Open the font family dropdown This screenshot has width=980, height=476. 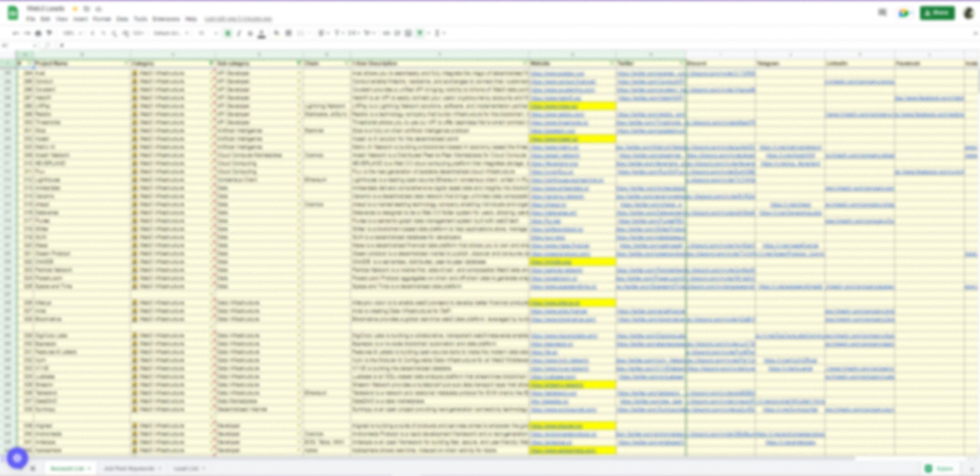pos(171,33)
